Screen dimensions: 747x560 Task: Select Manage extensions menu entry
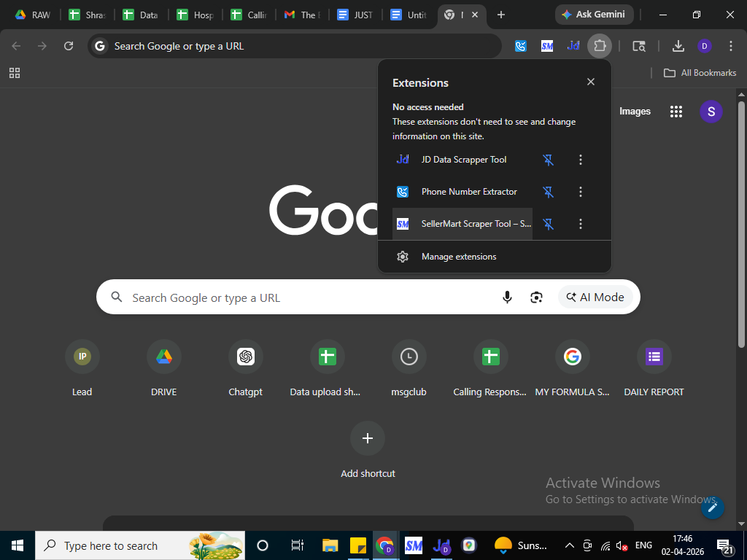458,257
